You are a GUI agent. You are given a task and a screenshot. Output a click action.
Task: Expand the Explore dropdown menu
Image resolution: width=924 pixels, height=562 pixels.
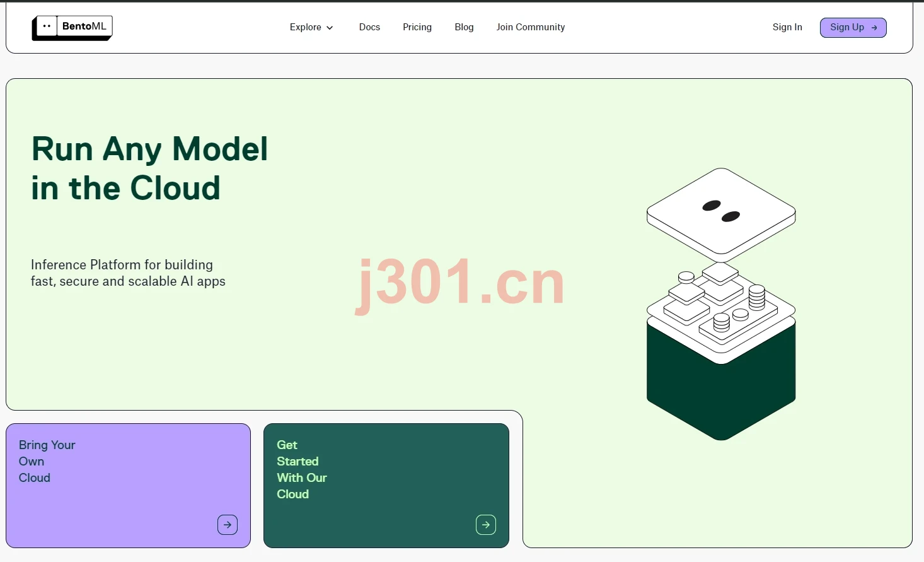311,27
